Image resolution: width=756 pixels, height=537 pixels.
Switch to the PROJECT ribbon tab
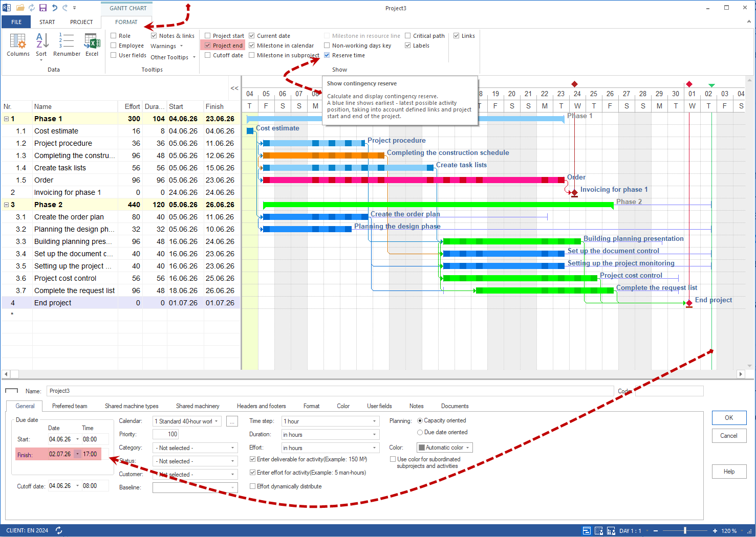click(x=81, y=22)
